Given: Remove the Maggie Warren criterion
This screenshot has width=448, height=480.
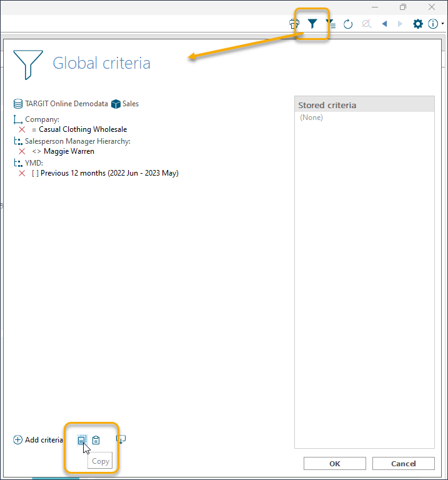Looking at the screenshot, I should pos(22,151).
